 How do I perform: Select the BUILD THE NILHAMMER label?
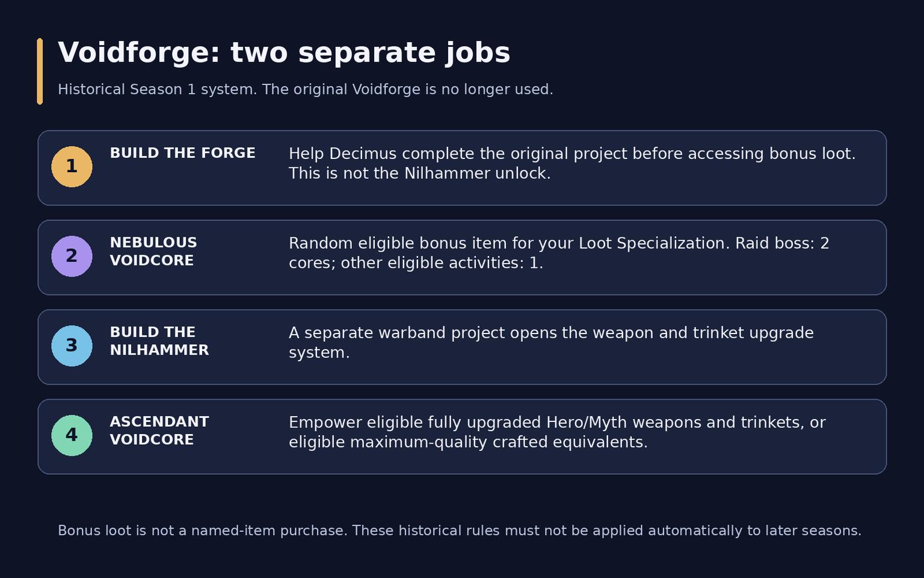[x=159, y=341]
